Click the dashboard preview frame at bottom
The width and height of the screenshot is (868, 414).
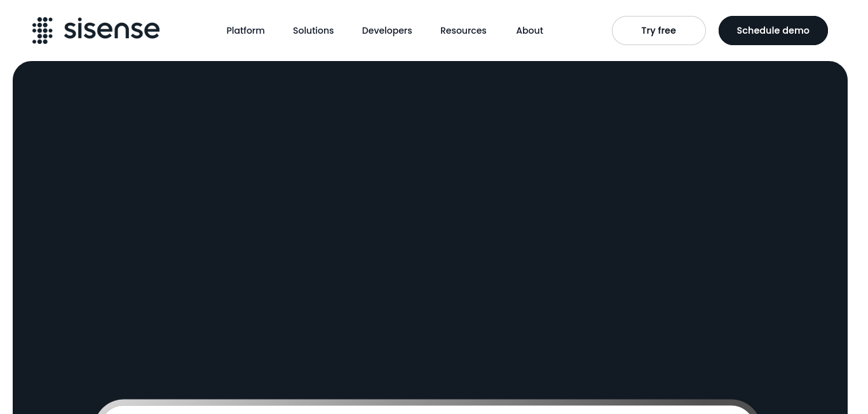pos(427,410)
